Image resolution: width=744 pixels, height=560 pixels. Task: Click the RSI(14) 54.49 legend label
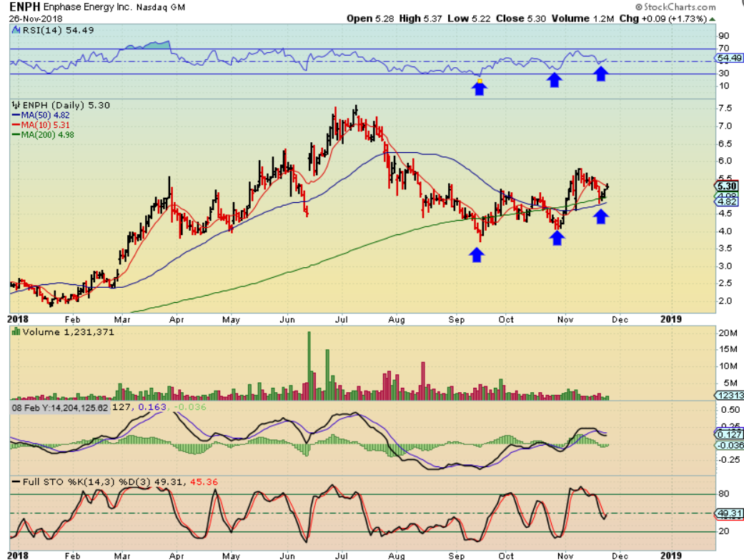click(58, 30)
